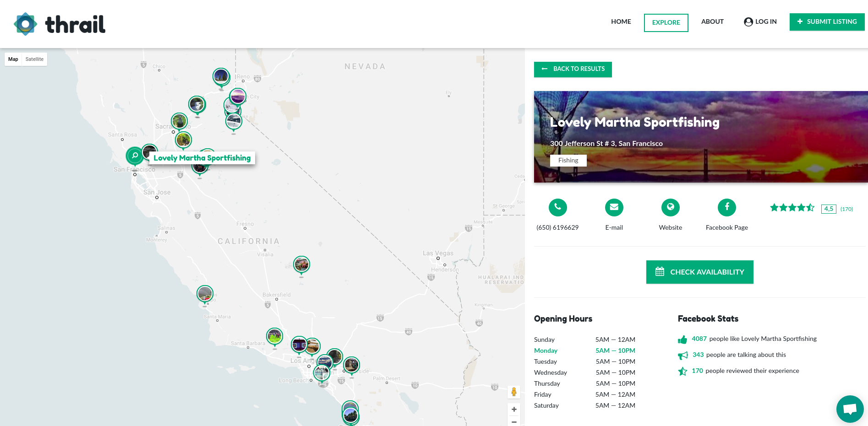This screenshot has width=868, height=426.
Task: Click the Opening Hours heading
Action: tap(563, 318)
